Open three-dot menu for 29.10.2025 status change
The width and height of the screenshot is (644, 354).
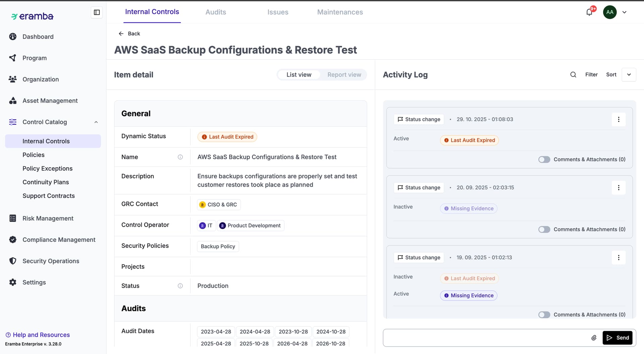(x=619, y=119)
